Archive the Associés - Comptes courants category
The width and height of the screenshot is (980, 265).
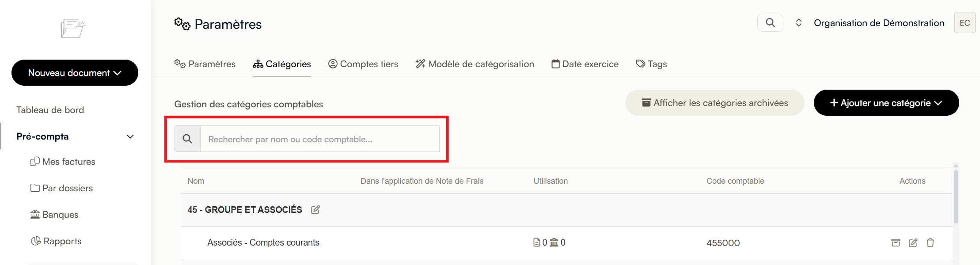896,242
